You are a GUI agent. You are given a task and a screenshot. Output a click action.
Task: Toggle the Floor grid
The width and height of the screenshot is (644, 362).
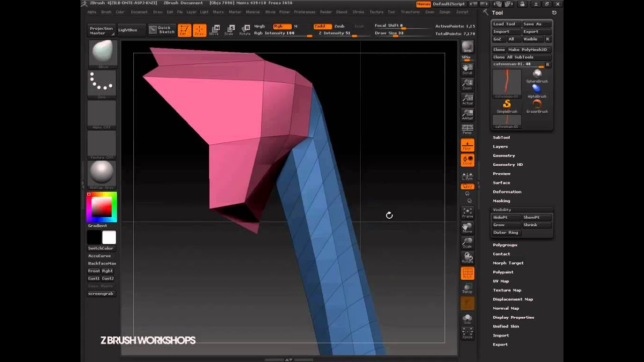[x=467, y=145]
